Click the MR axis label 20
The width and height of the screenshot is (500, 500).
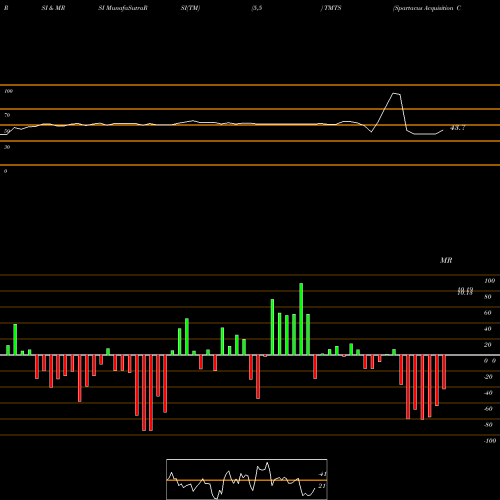tap(488, 345)
